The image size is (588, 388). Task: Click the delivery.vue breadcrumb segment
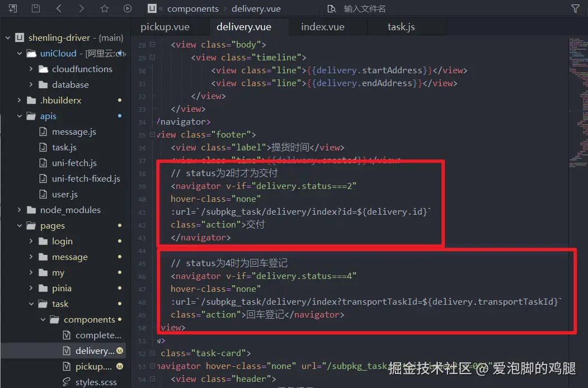click(256, 8)
